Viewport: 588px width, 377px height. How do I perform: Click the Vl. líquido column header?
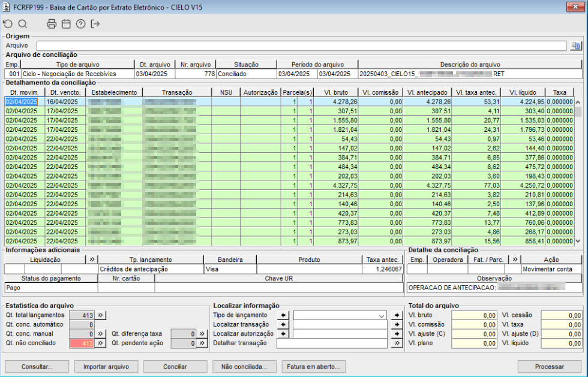[x=523, y=92]
